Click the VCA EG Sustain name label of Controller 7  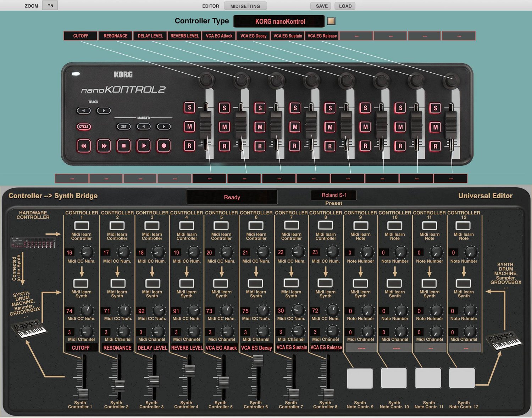292,347
